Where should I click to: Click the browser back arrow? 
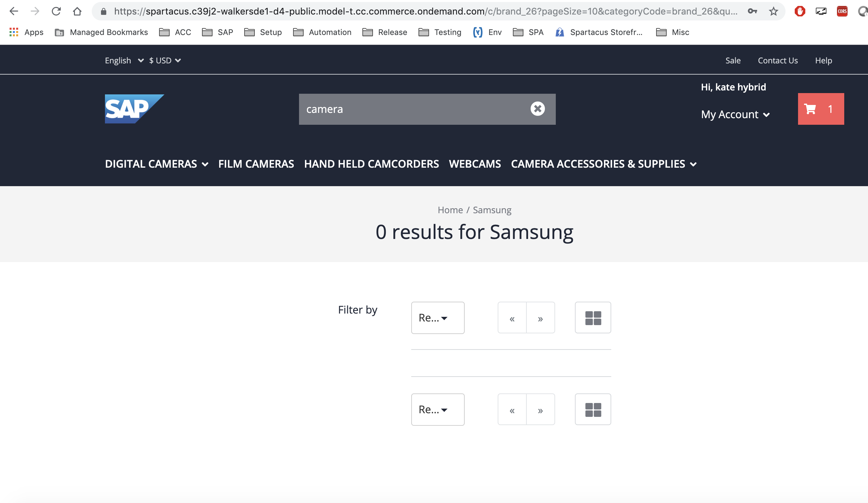14,11
